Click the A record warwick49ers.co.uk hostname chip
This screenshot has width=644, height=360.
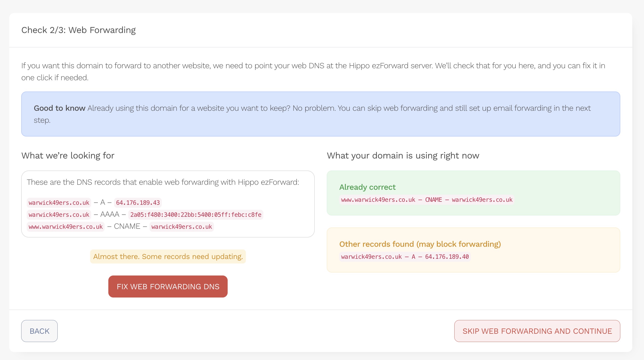click(x=59, y=202)
